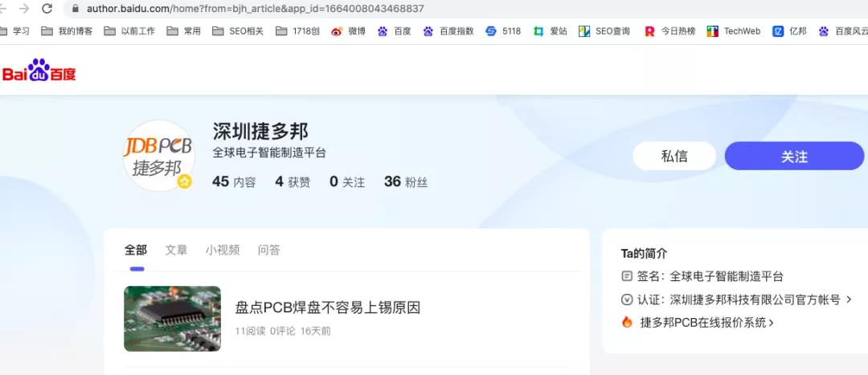
Task: Open the 5118 bookmark
Action: click(x=503, y=31)
